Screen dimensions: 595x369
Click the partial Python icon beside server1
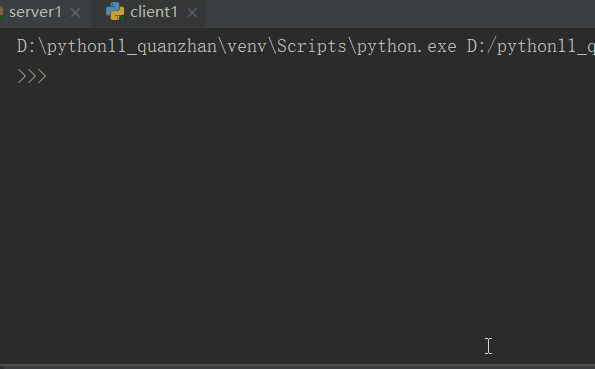click(2, 12)
